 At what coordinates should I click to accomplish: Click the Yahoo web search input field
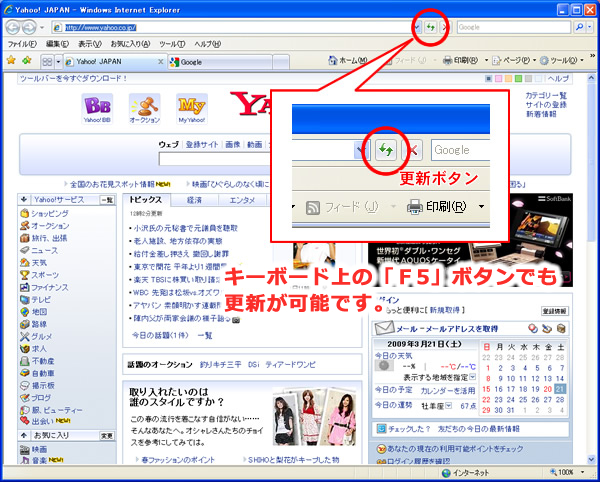tap(215, 159)
